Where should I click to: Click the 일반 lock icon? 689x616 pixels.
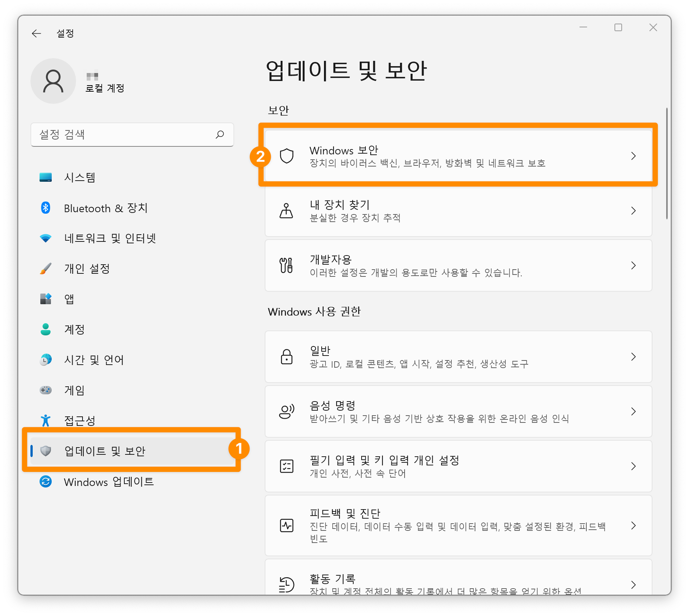point(287,357)
